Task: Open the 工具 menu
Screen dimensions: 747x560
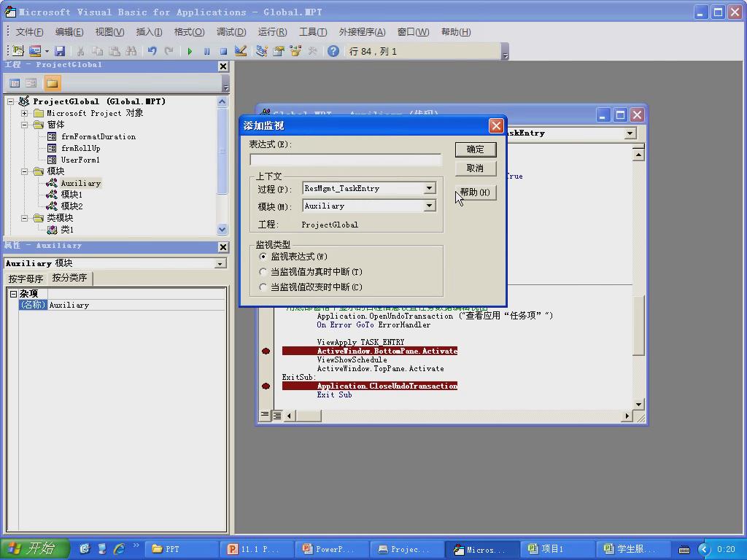Action: (313, 32)
